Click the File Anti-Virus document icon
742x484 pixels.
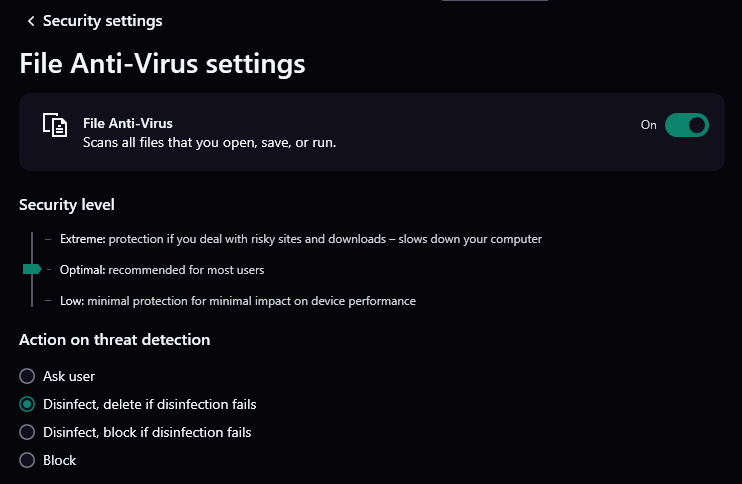tap(54, 125)
